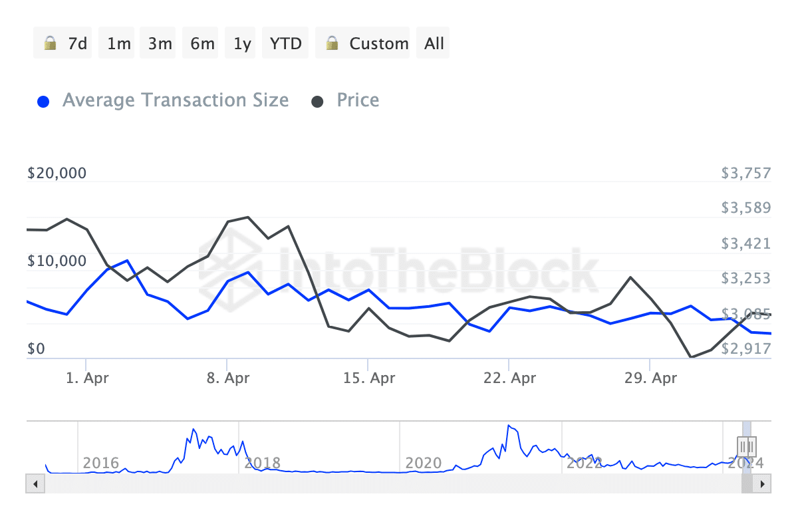Click the 15. Apr x-axis label
Viewport: 798px width, 532px height.
[x=369, y=378]
